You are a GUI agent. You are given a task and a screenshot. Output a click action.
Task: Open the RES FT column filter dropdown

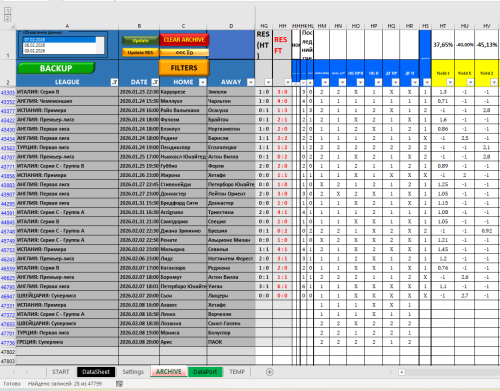point(288,82)
